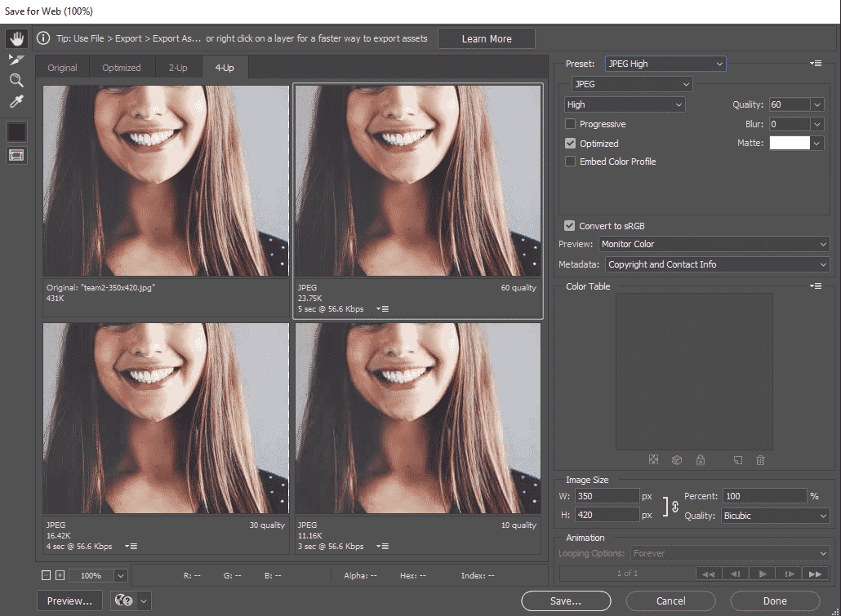Screen dimensions: 841x616
Task: Click the map to transparent color icon
Action: click(x=653, y=460)
